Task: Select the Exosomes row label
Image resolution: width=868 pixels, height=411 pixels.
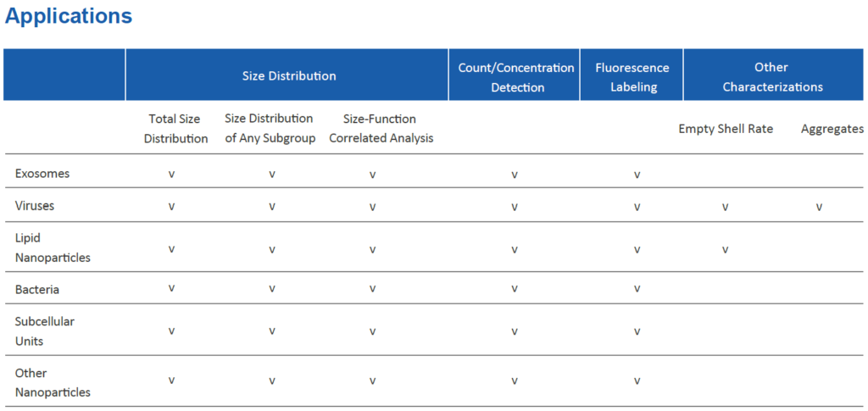Action: 42,173
